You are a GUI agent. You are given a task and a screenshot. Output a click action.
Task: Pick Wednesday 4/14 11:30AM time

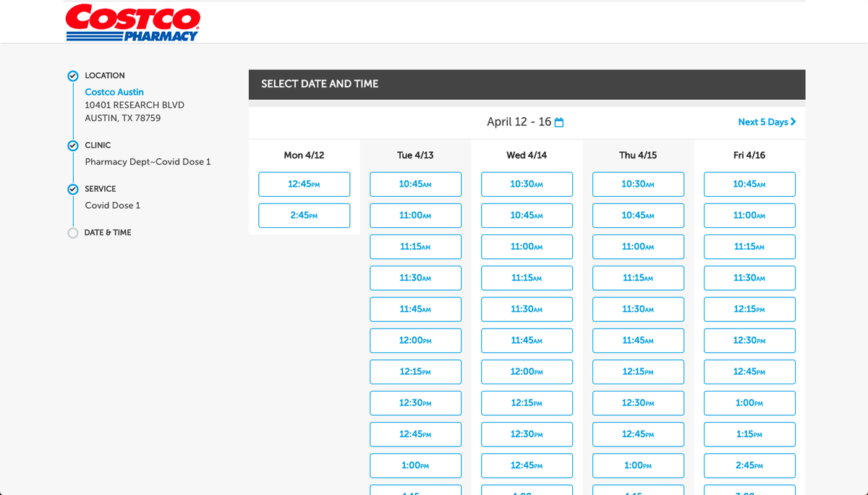pyautogui.click(x=527, y=309)
